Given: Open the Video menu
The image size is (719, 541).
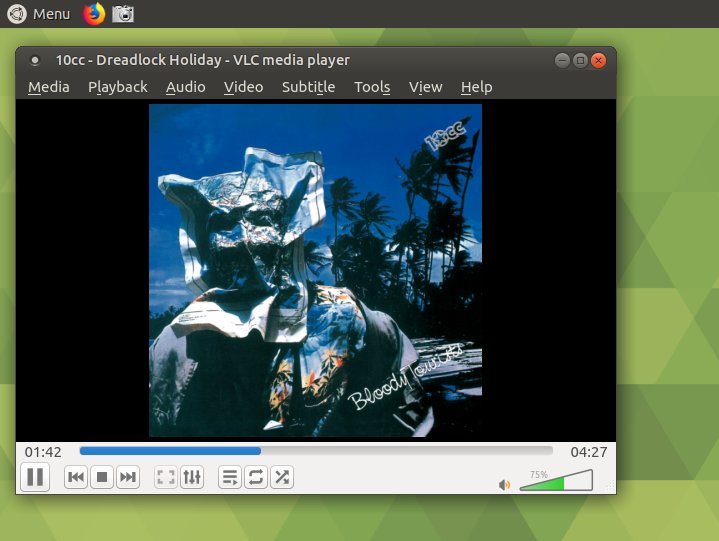Looking at the screenshot, I should (x=243, y=87).
